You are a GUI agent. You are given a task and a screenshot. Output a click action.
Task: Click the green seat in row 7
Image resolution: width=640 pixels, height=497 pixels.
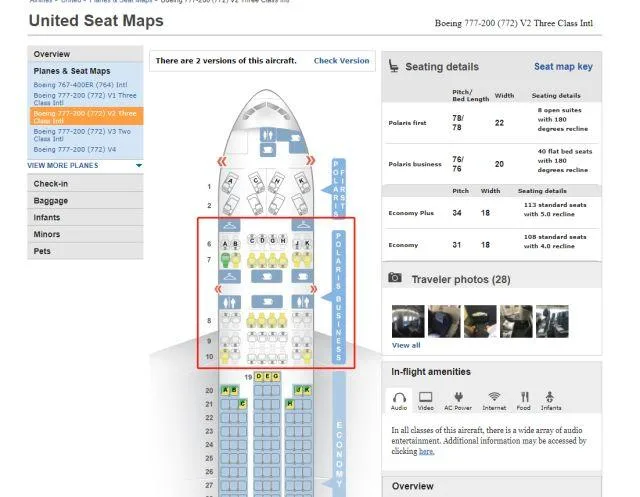(237, 260)
